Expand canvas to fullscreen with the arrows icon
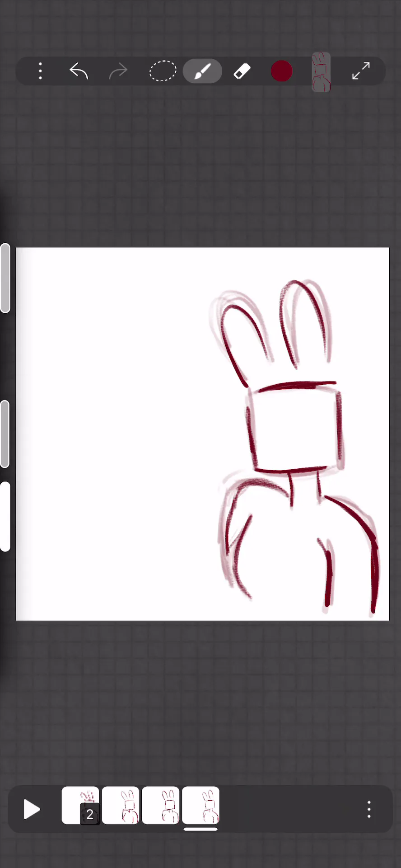 pos(361,71)
